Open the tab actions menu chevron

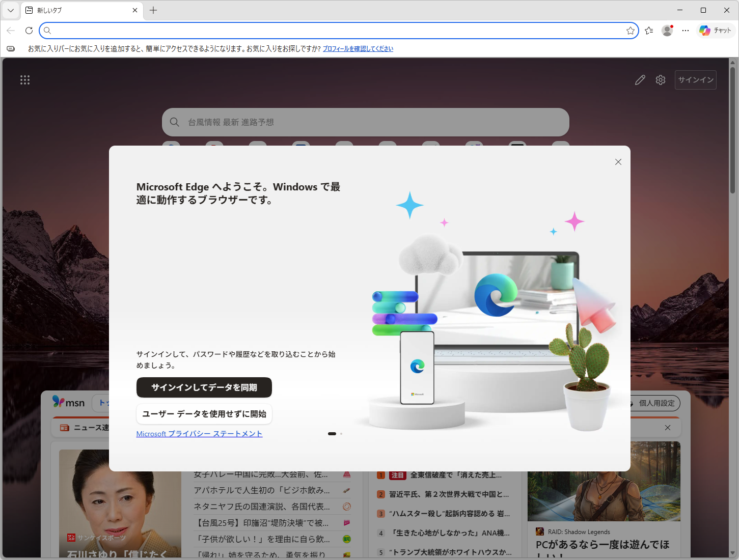coord(10,10)
